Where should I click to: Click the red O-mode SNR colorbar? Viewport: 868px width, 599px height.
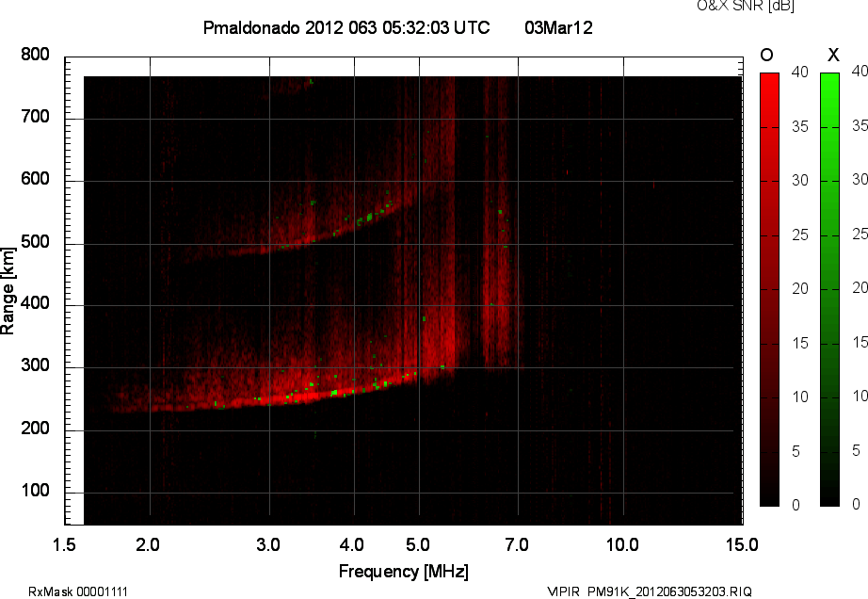point(769,289)
